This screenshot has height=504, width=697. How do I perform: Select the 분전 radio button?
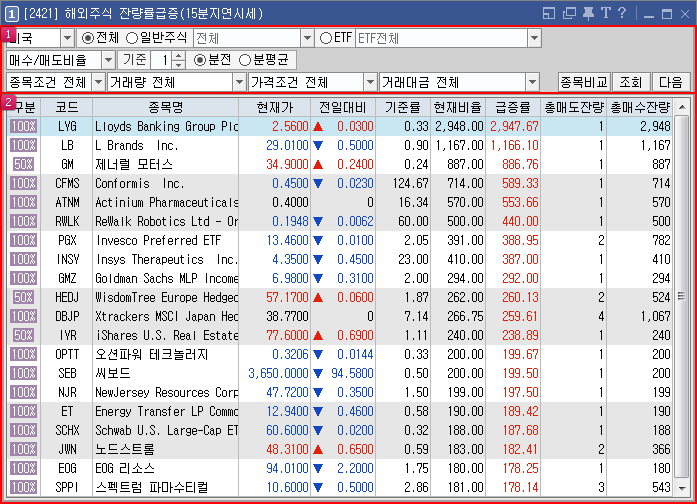[200, 60]
